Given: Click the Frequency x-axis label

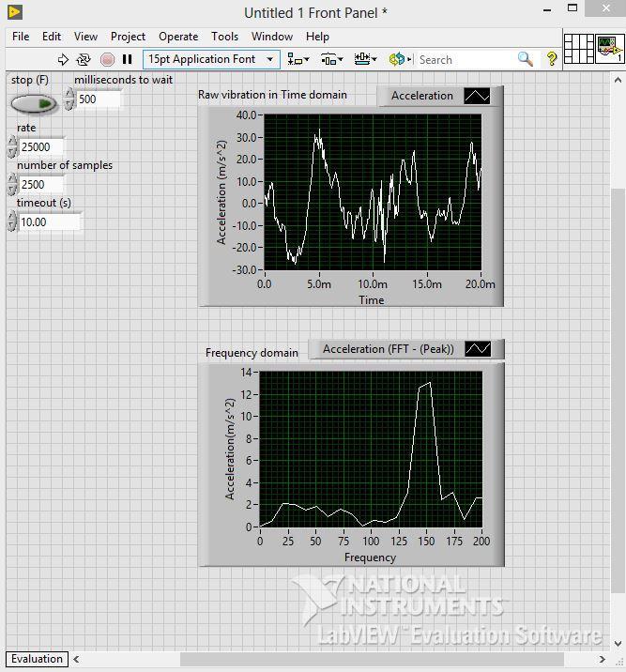Looking at the screenshot, I should click(x=370, y=557).
